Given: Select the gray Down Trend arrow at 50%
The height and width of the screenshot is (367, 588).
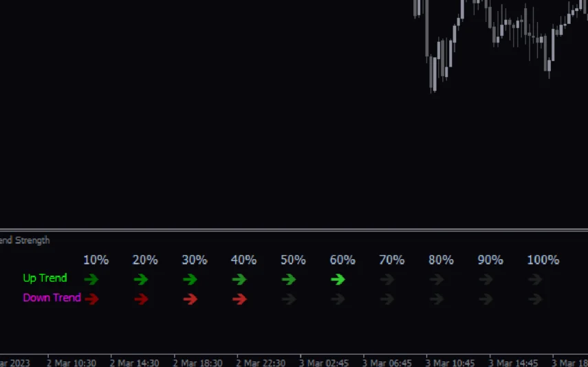Looking at the screenshot, I should [289, 299].
